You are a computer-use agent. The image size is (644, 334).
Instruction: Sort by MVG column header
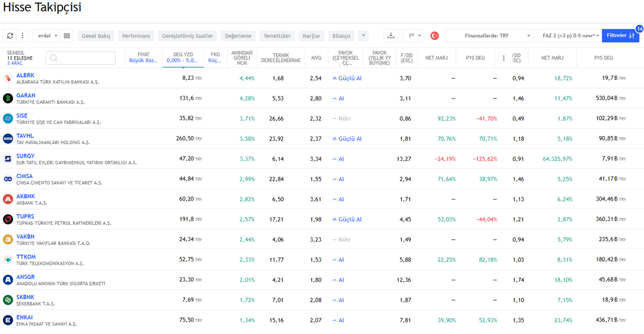[x=316, y=57]
